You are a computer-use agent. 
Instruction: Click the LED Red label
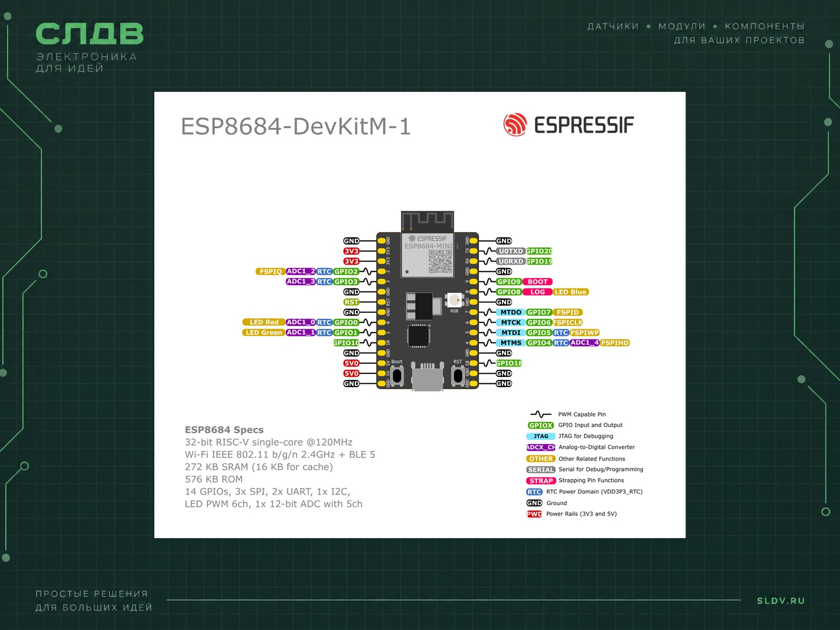coord(264,322)
